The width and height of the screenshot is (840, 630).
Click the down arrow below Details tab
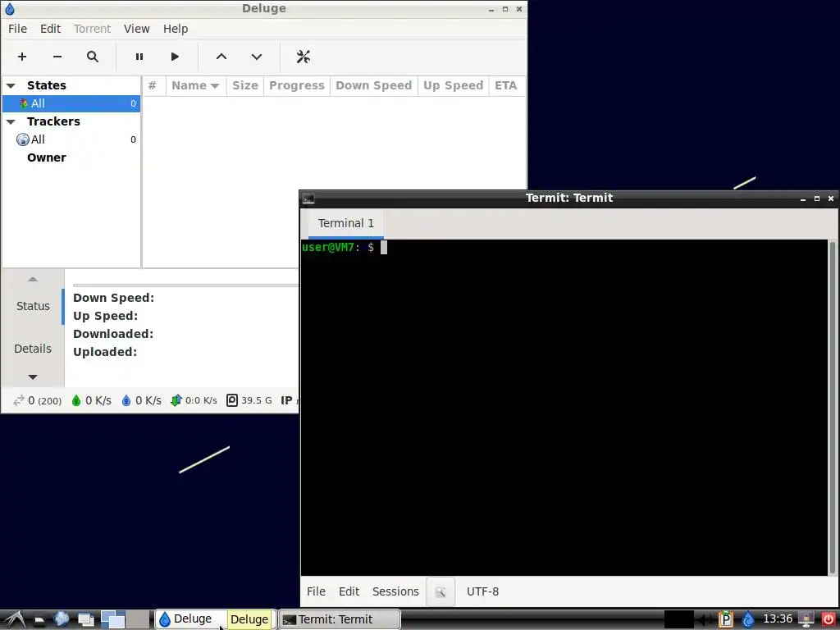[x=33, y=377]
